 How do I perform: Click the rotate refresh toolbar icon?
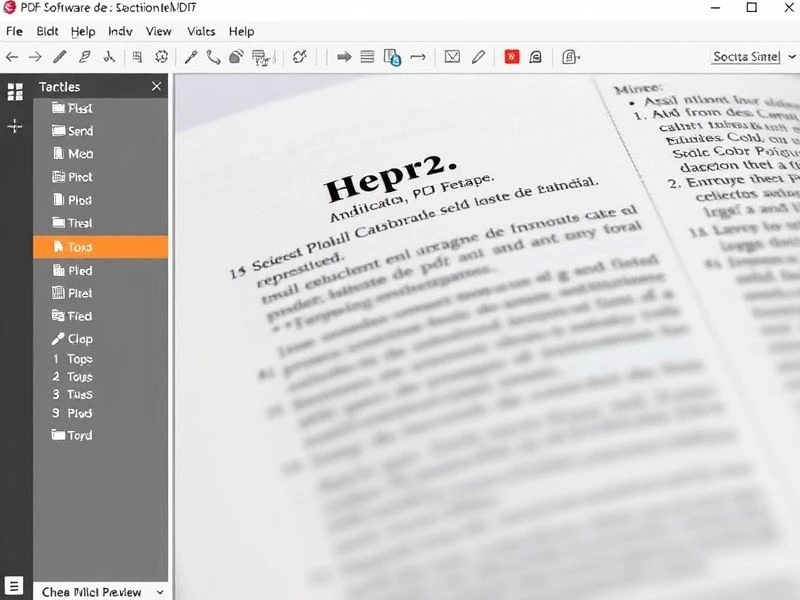(x=299, y=57)
